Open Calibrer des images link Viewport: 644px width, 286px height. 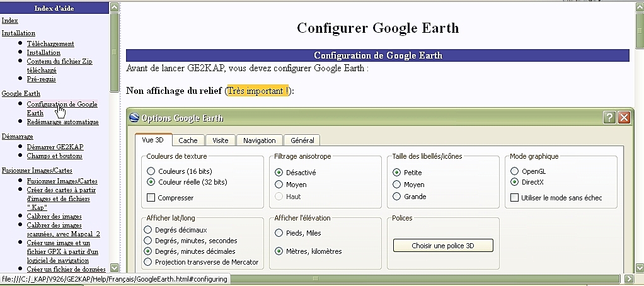(54, 216)
